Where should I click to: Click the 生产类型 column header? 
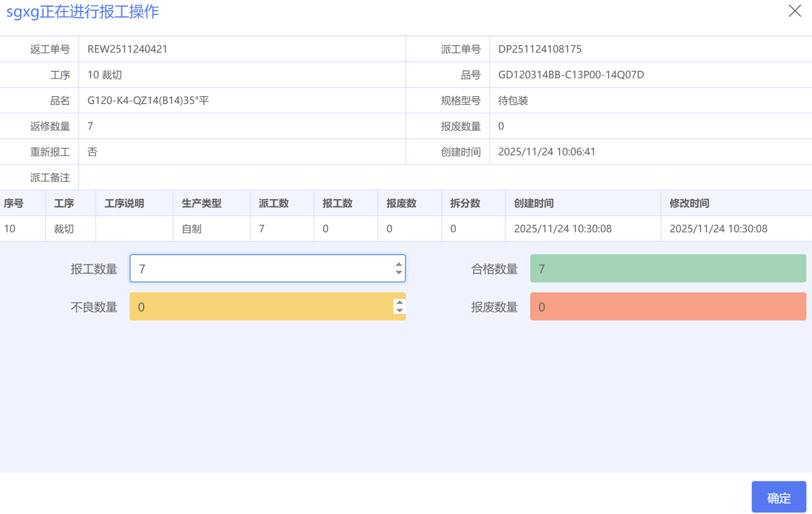[201, 203]
